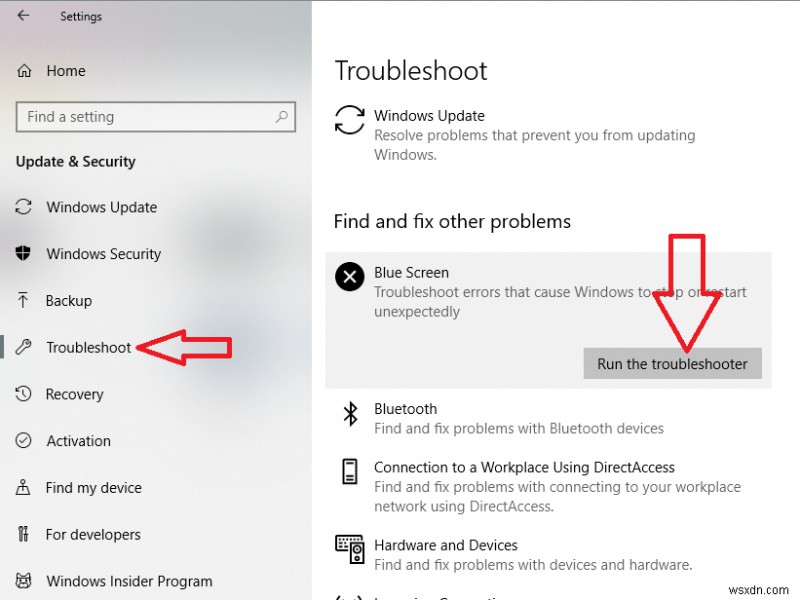Click the Blue Screen error icon

click(349, 277)
